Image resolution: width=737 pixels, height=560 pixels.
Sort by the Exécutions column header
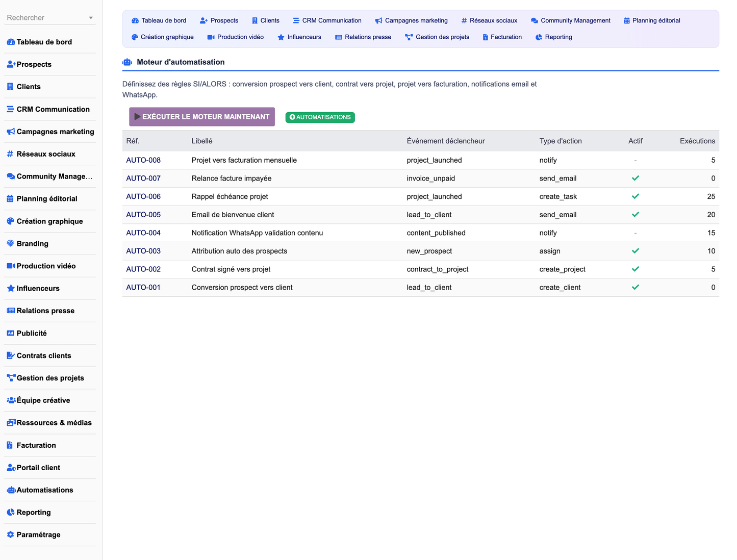(x=697, y=141)
